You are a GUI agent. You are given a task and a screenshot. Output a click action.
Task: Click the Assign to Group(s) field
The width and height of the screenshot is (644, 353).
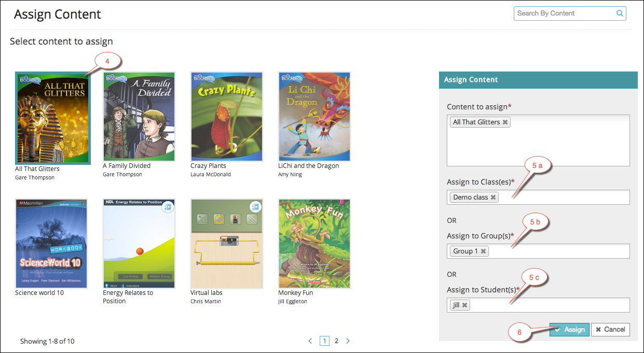[538, 251]
